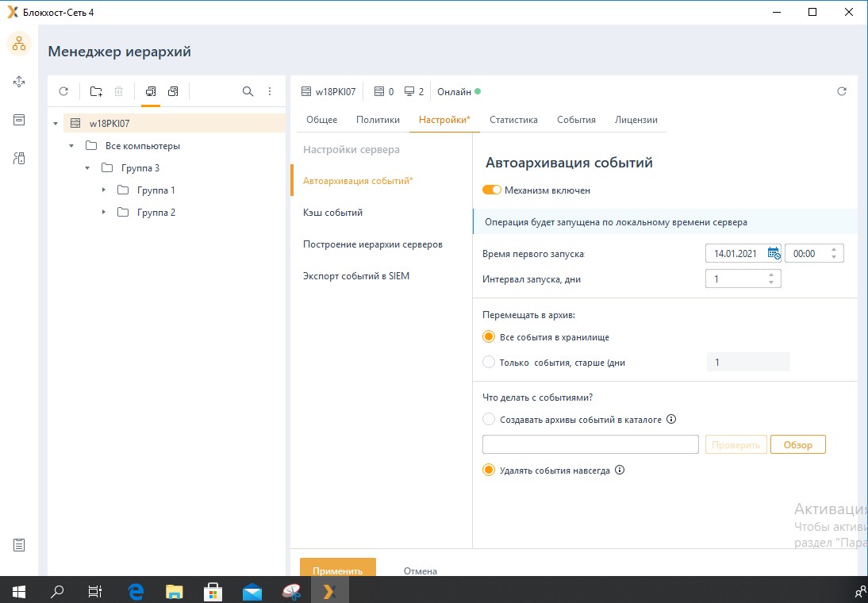Open tree toolbar more options menu
Image resolution: width=868 pixels, height=603 pixels.
point(270,91)
